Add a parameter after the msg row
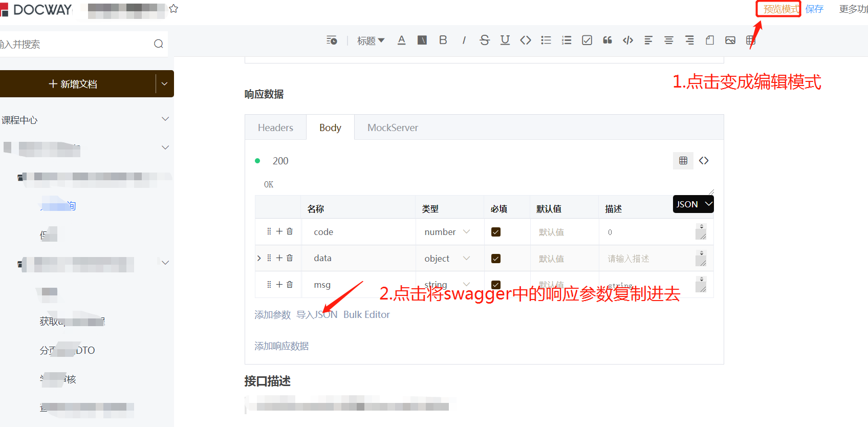This screenshot has width=868, height=427. point(279,284)
